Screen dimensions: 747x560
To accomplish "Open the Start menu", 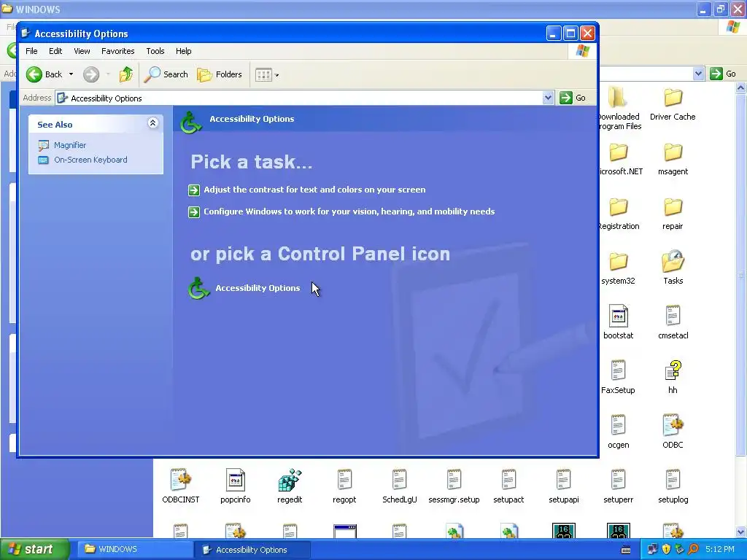I will click(x=34, y=549).
